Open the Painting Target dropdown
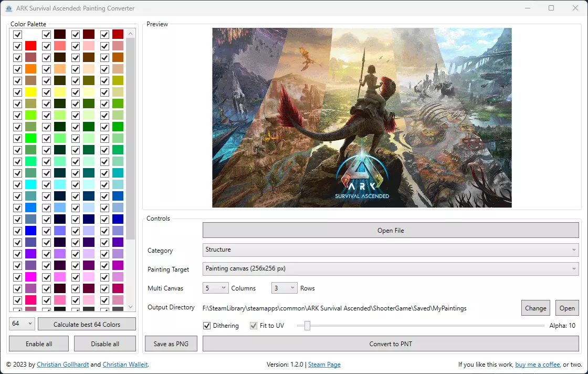Image resolution: width=588 pixels, height=374 pixels. pyautogui.click(x=391, y=269)
